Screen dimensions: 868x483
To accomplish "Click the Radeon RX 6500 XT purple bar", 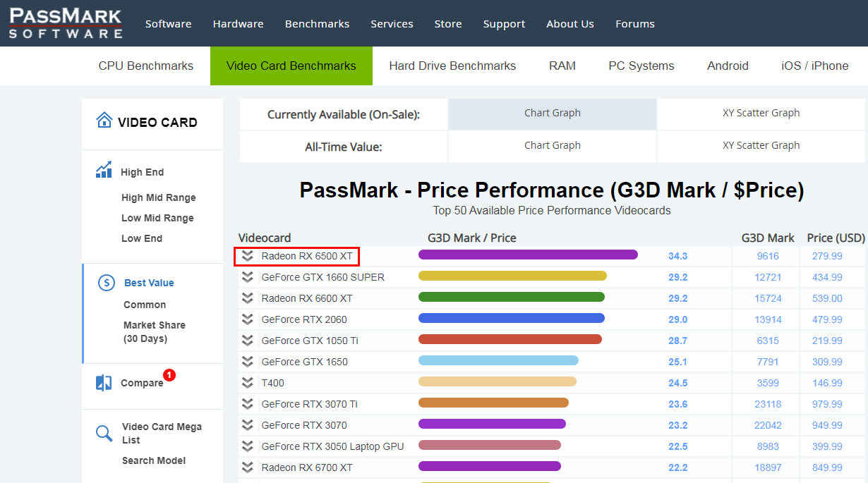I will coord(528,255).
